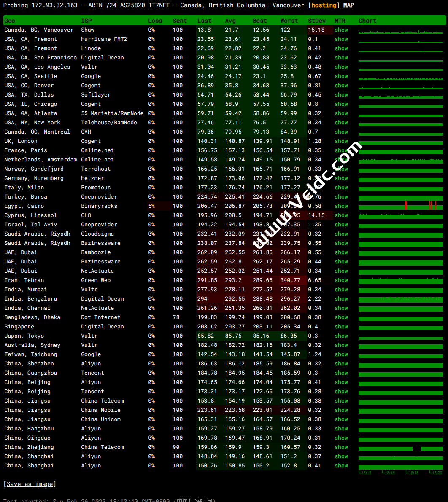Show MTR for Seattle Google row
448x502 pixels.
coord(341,76)
